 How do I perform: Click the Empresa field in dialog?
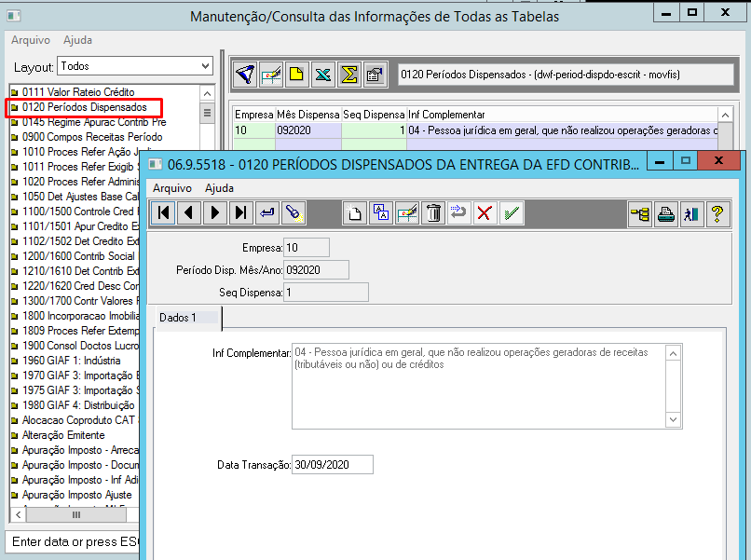[x=307, y=248]
